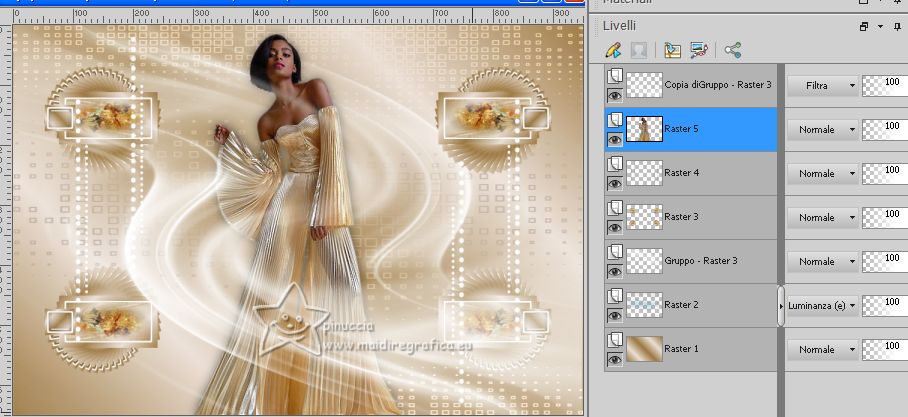Open the Filtra blend mode dropdown
Screen dimensions: 908x417
pos(822,86)
